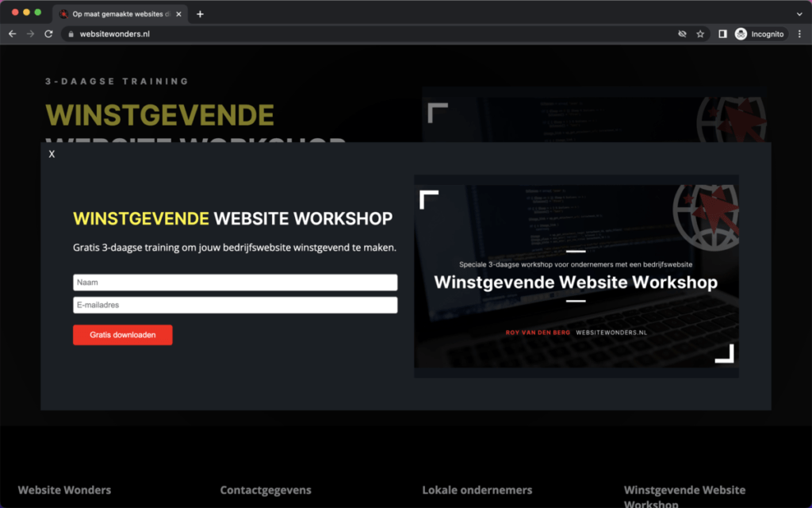The height and width of the screenshot is (508, 812).
Task: Open the 'Contactgegevens' footer link
Action: point(266,490)
